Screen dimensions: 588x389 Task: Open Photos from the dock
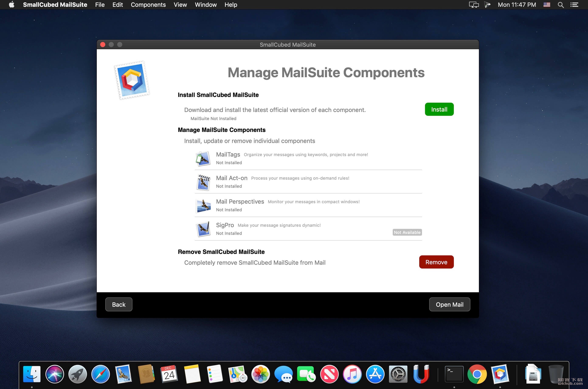pos(260,374)
